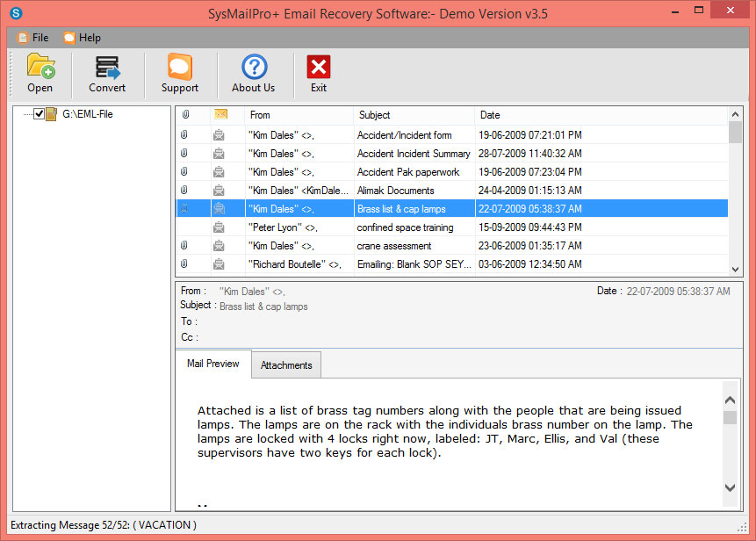Click the mail icon on confined space training row
756x541 pixels.
[x=219, y=227]
